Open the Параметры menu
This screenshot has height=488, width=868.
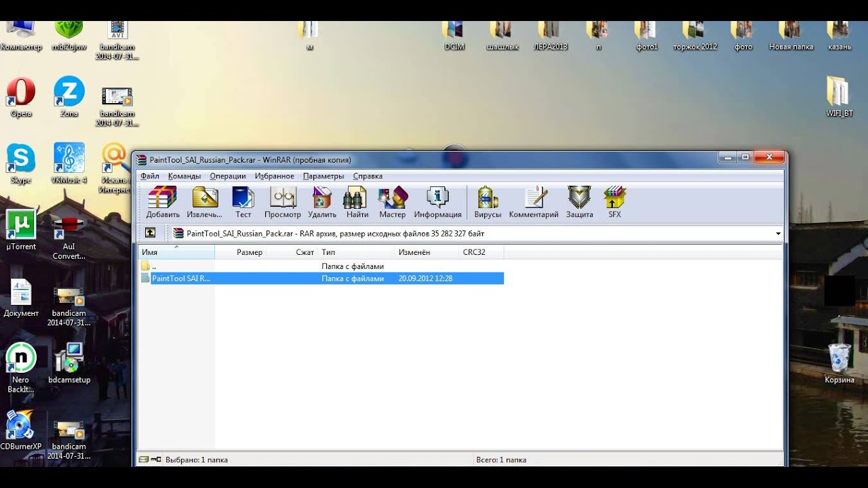tap(324, 176)
